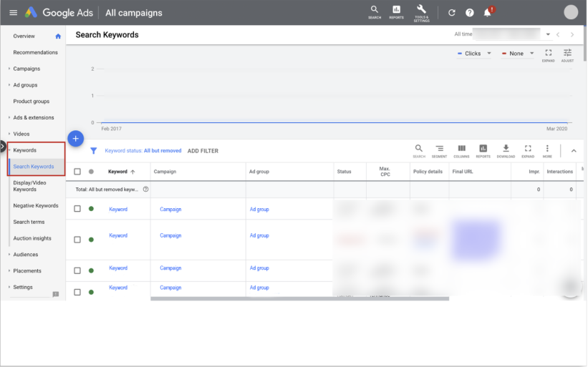The image size is (588, 367).
Task: Go to next date range
Action: point(572,34)
